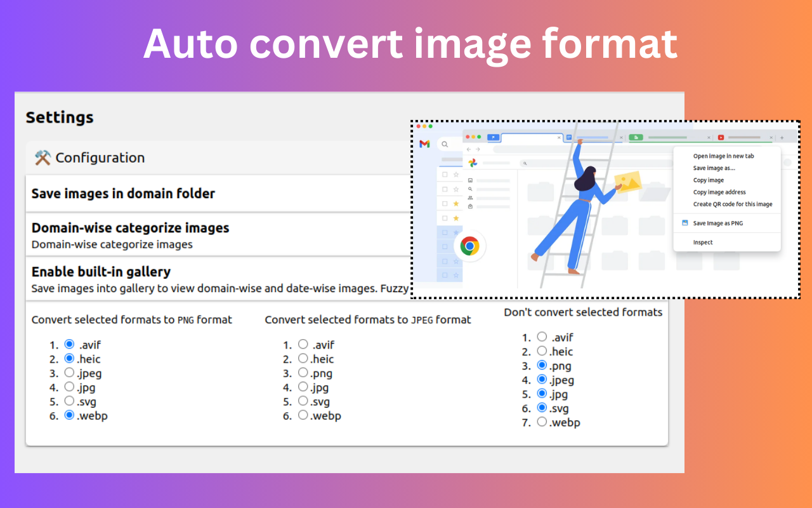The width and height of the screenshot is (812, 508).
Task: Select .svg under Convert to JPEG
Action: click(x=303, y=401)
